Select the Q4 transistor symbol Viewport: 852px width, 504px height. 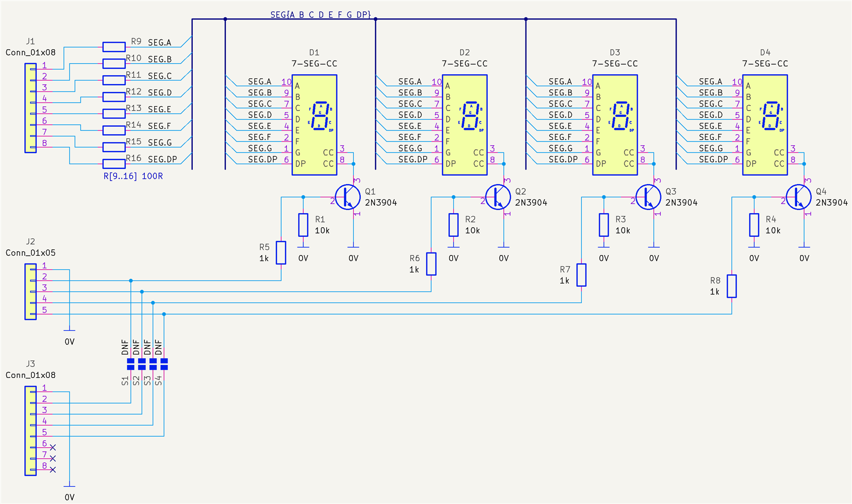point(798,197)
